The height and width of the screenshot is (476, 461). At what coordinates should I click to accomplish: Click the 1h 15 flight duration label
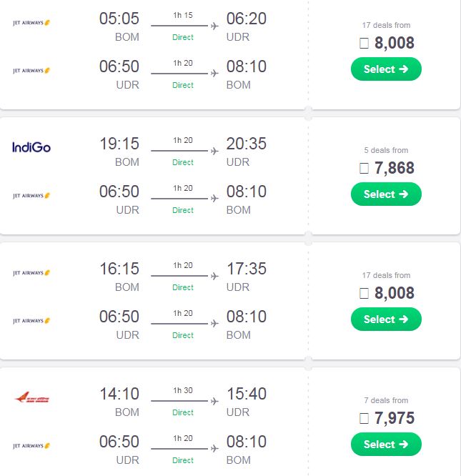[183, 15]
